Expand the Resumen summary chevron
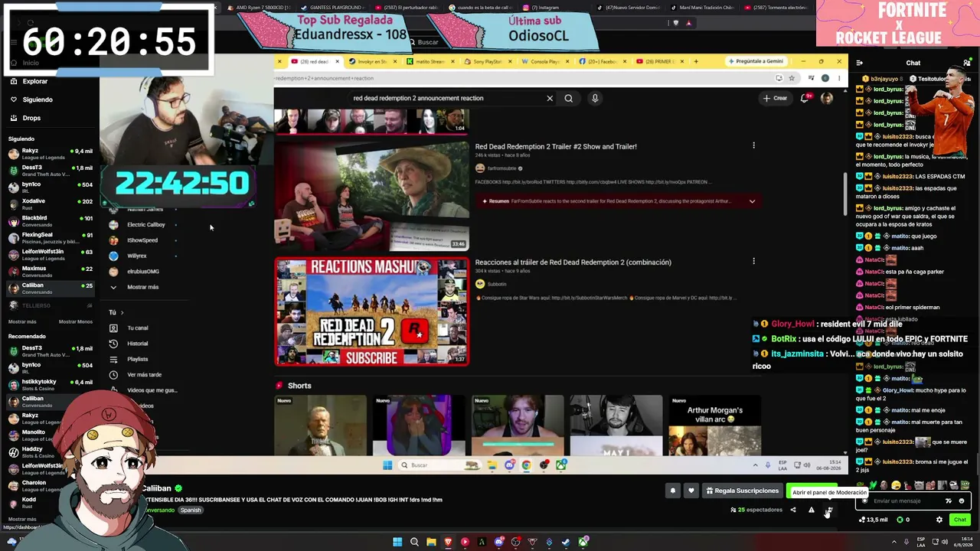The width and height of the screenshot is (980, 551). [x=752, y=201]
